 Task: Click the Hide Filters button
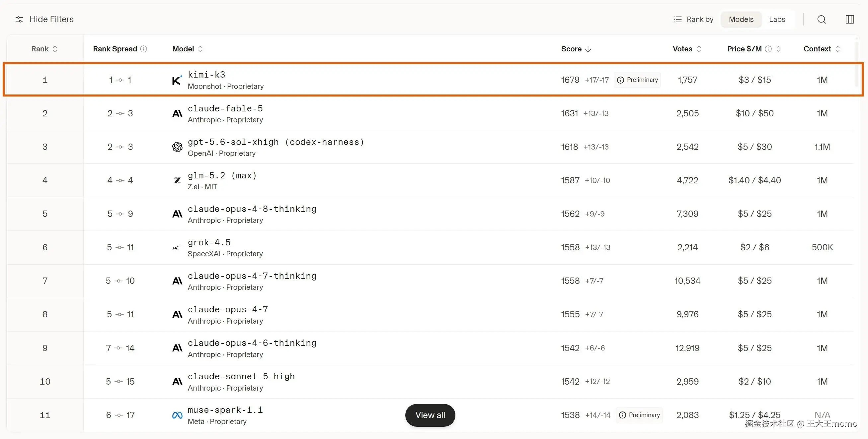(x=44, y=20)
